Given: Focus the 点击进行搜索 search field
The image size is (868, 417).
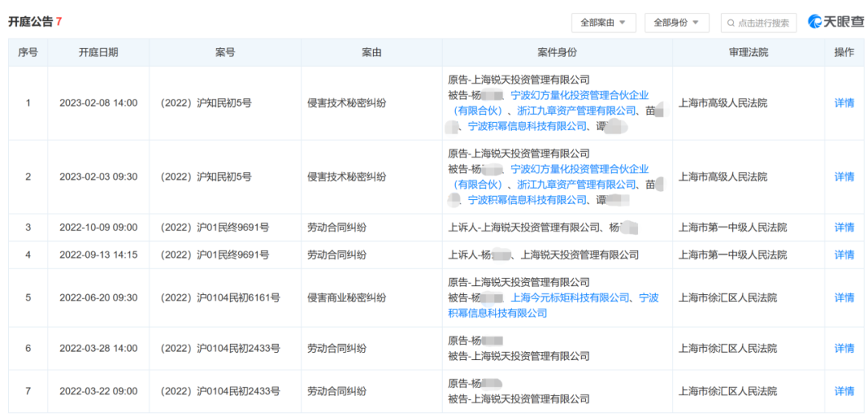Looking at the screenshot, I should (x=764, y=23).
